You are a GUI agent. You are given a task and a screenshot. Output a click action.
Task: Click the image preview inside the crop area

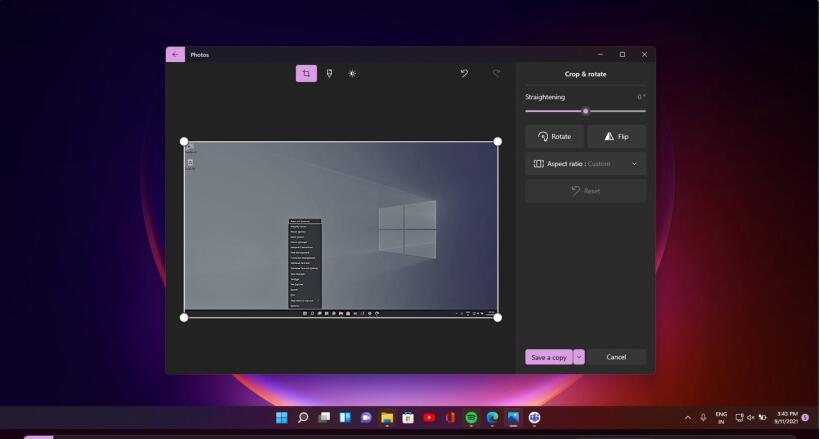tap(341, 229)
